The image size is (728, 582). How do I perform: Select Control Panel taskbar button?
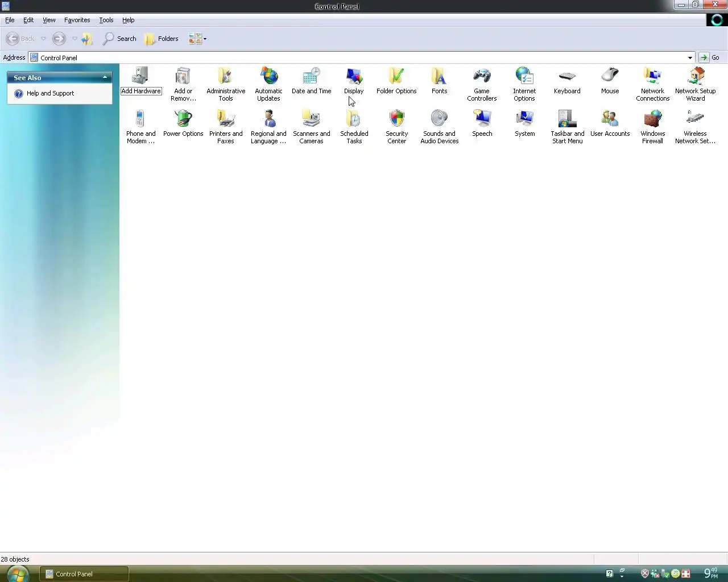pos(84,573)
